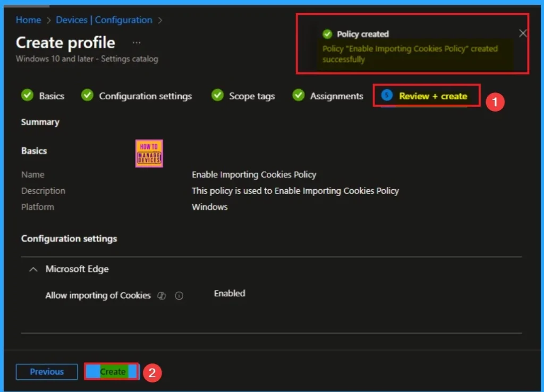Image resolution: width=544 pixels, height=392 pixels.
Task: Click the Enabled value for cookies setting
Action: coord(229,294)
